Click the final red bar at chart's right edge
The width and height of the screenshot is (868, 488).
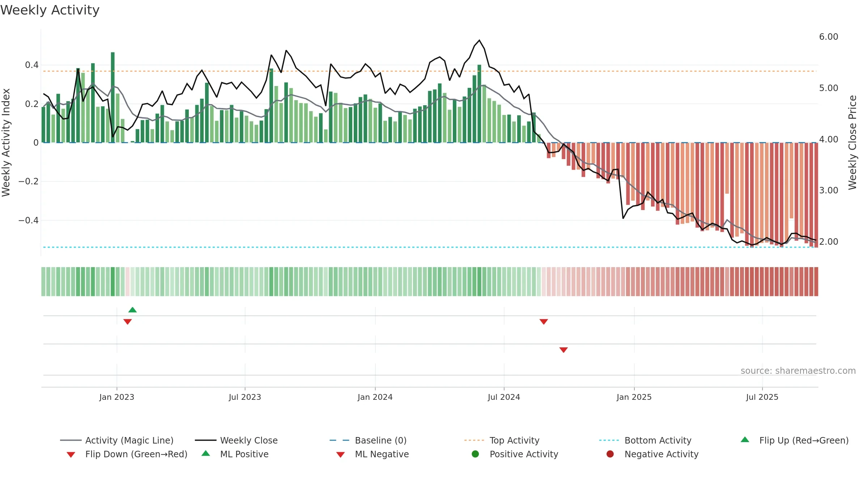point(816,195)
